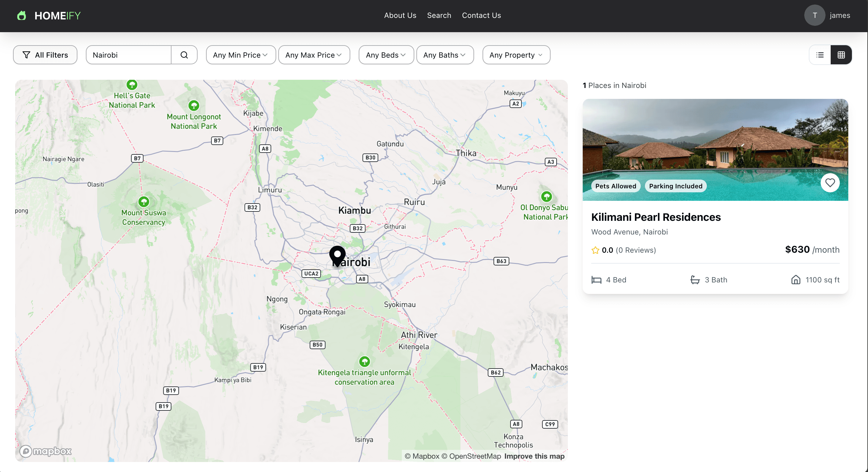Click the B30 road shield near Gatundu
Viewport: 868px width, 472px height.
click(x=370, y=157)
